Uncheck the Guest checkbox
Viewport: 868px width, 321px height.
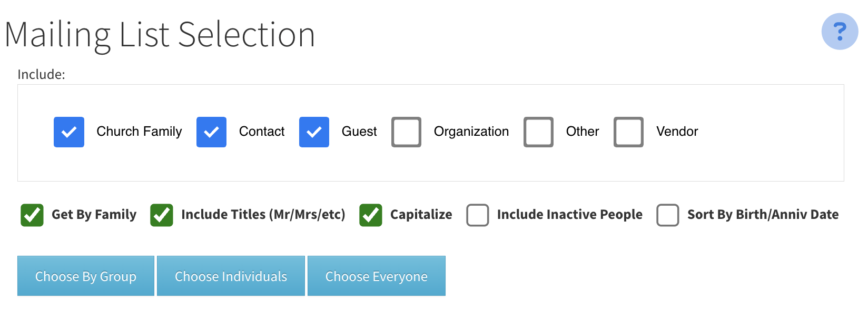tap(314, 132)
